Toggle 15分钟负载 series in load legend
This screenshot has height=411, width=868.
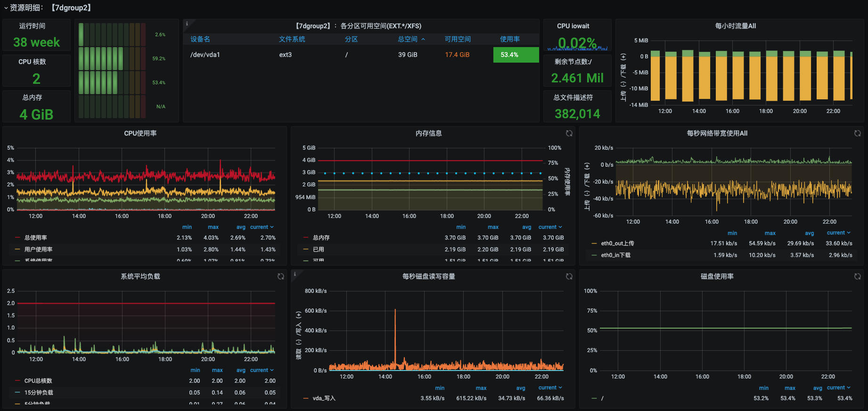click(39, 393)
